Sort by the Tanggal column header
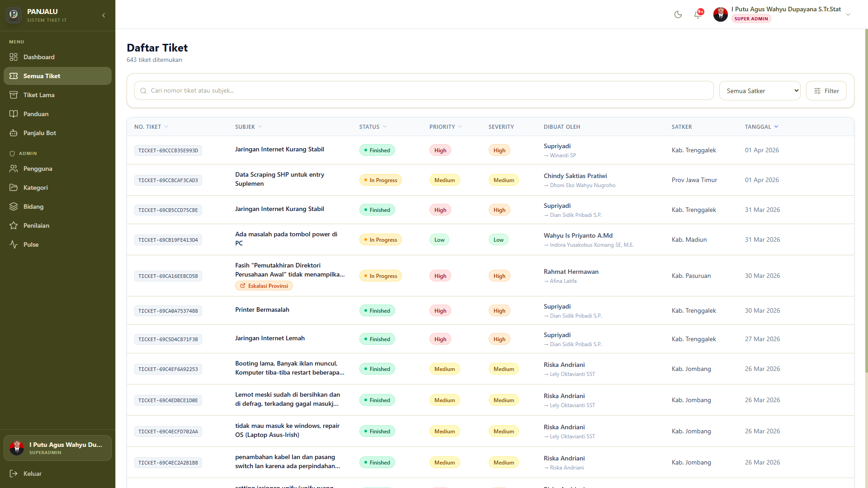Image resolution: width=868 pixels, height=488 pixels. click(x=761, y=127)
